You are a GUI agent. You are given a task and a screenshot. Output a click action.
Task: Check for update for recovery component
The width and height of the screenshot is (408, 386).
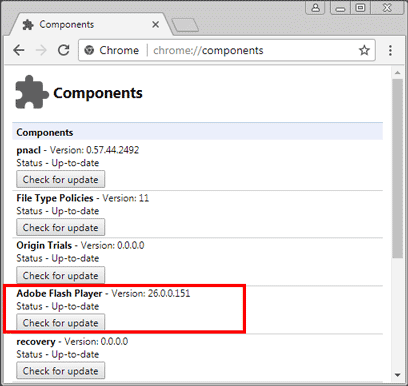click(x=61, y=371)
